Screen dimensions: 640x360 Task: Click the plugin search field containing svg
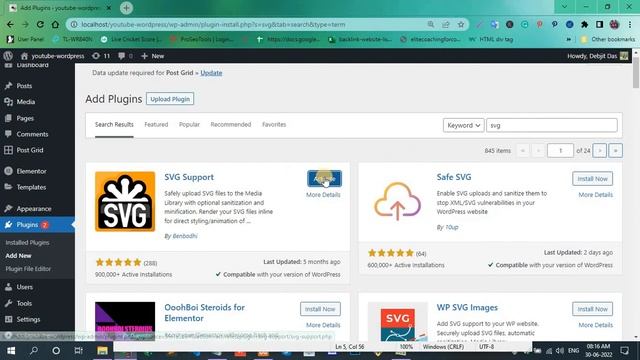(551, 125)
